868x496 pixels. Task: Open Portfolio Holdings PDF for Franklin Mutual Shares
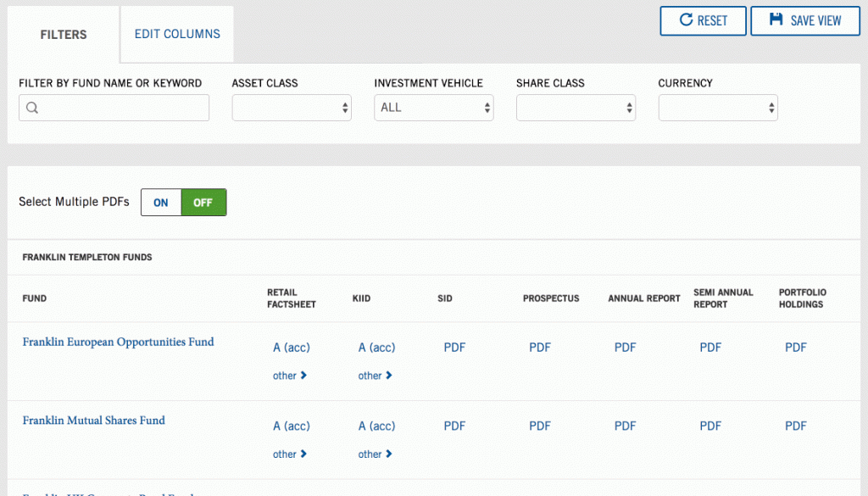coord(795,426)
